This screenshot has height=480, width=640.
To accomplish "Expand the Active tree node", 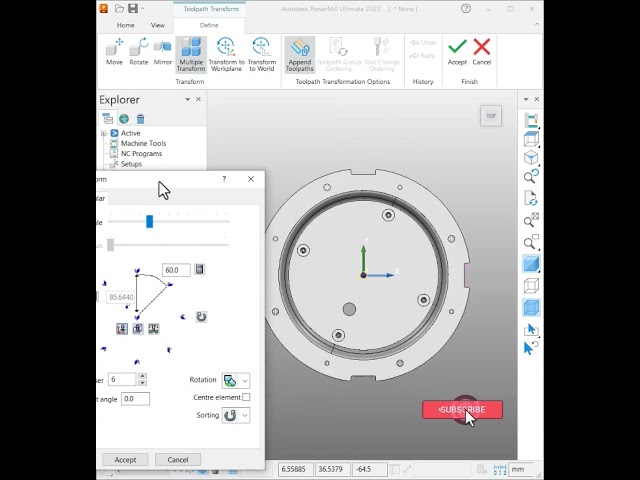I will point(104,133).
